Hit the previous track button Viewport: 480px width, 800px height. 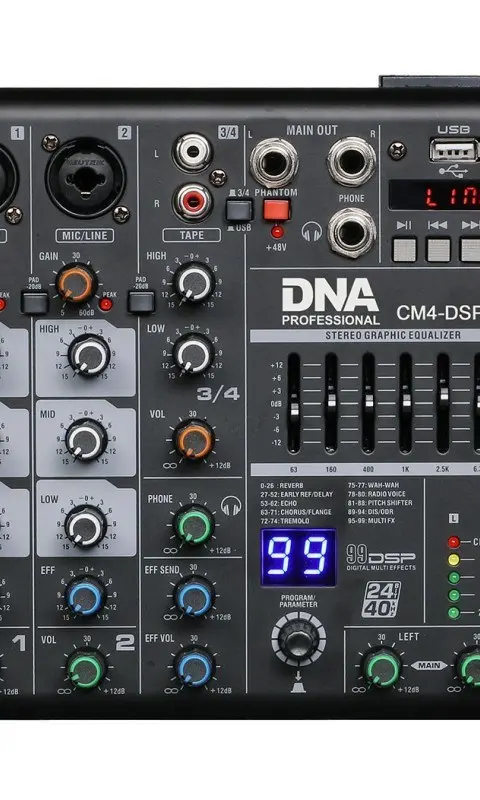(x=438, y=249)
